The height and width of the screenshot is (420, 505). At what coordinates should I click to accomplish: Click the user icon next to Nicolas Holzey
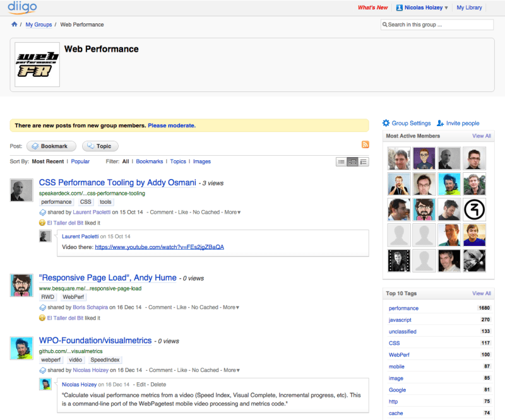coord(400,8)
